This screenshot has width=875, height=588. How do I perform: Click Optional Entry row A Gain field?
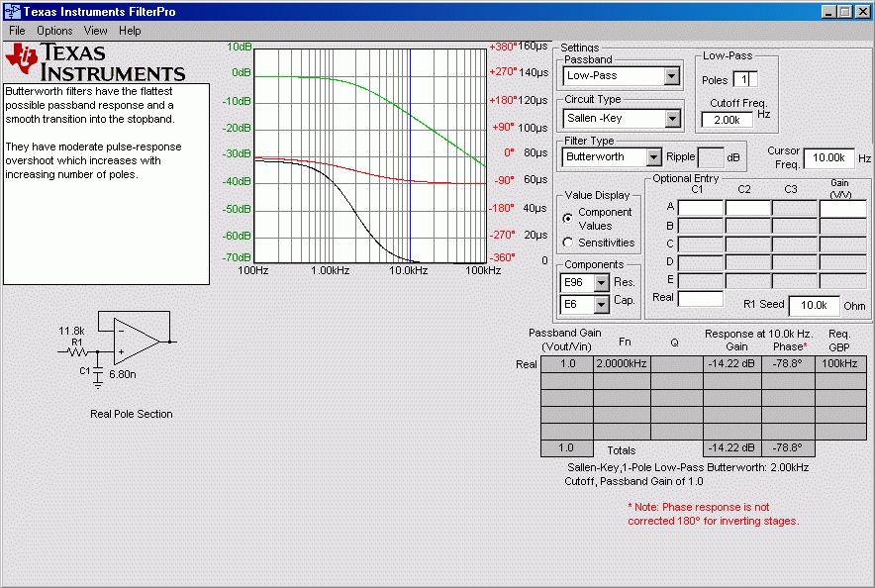coord(842,208)
